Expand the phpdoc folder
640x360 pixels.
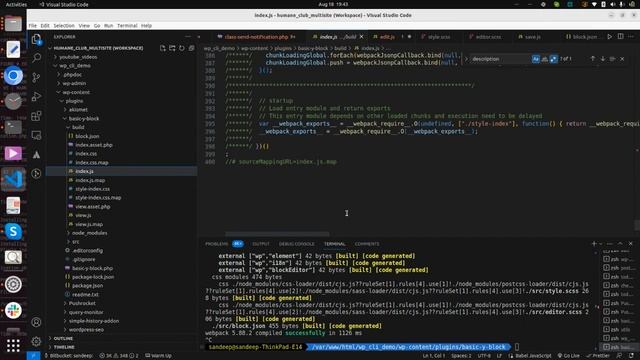click(73, 75)
